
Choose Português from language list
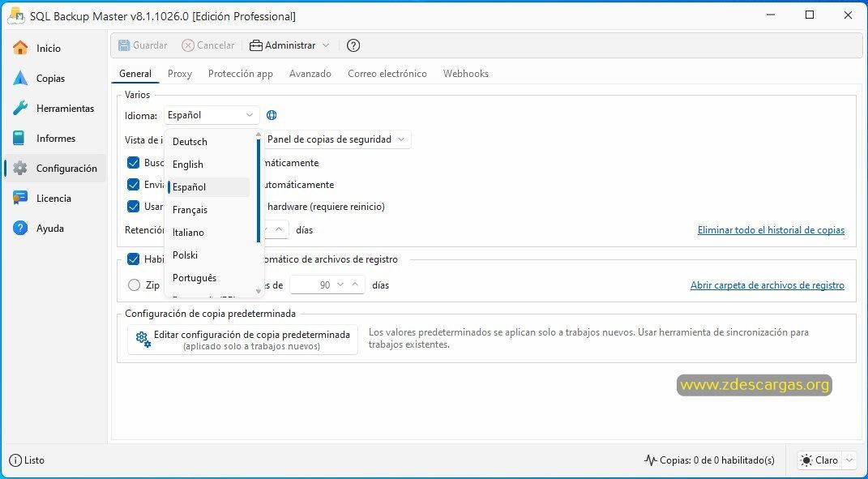click(208, 278)
